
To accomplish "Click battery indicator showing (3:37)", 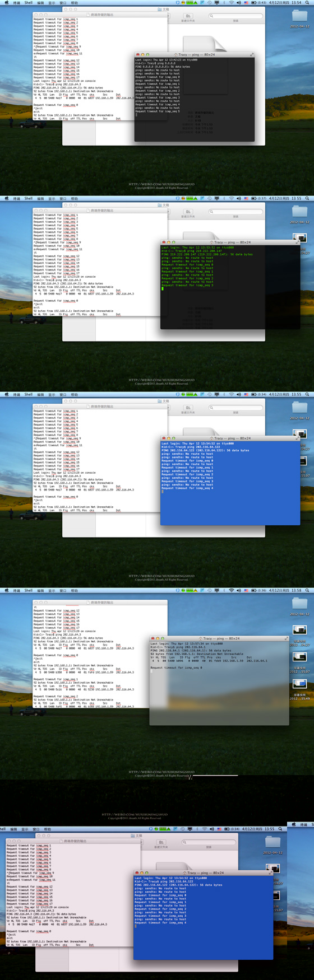I will click(x=258, y=198).
